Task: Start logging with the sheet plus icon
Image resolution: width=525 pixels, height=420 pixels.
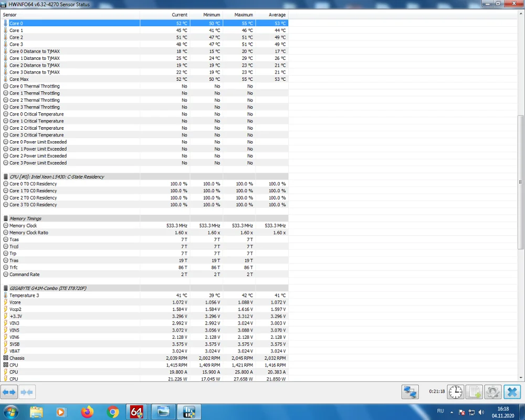Action: 475,392
